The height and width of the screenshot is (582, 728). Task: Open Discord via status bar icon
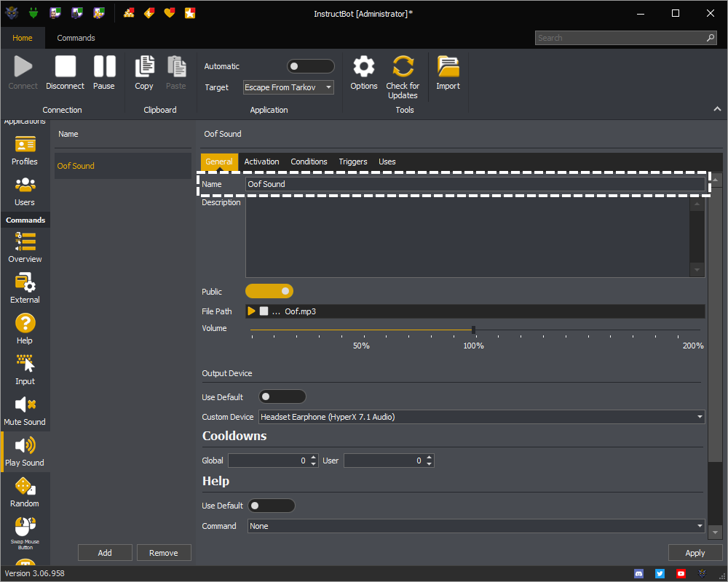coord(639,574)
